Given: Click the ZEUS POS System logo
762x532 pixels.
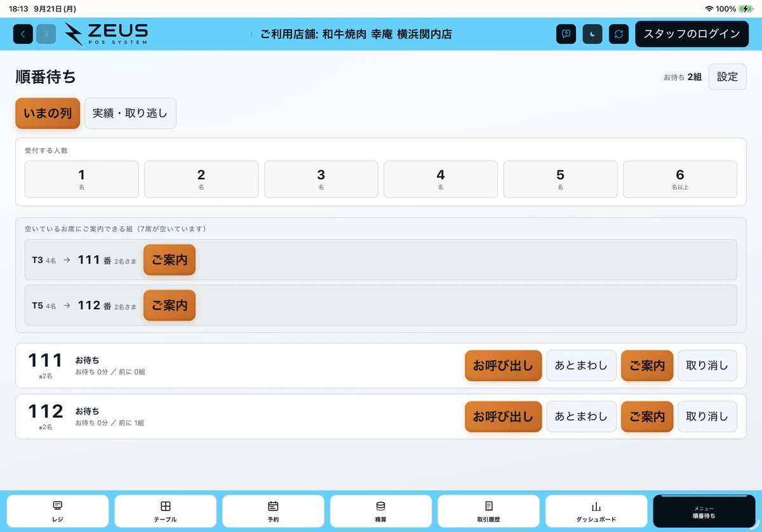Looking at the screenshot, I should click(106, 34).
